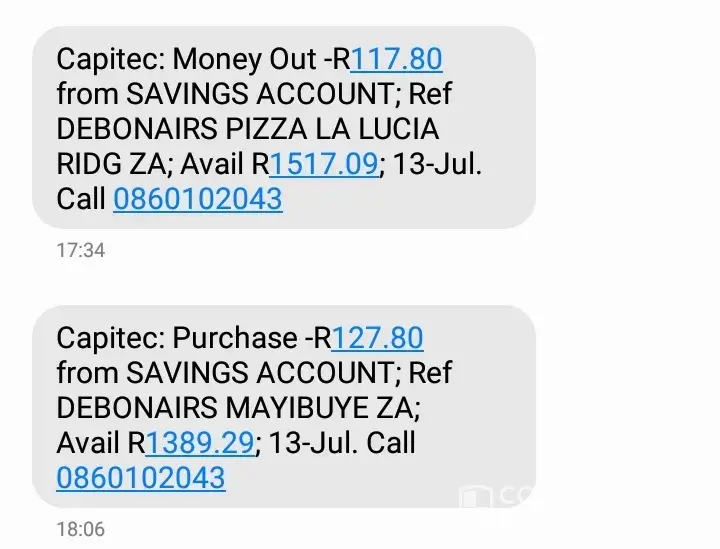Screen dimensions: 720x549
Task: Call 0860102043 from the Money Out message
Action: point(198,199)
